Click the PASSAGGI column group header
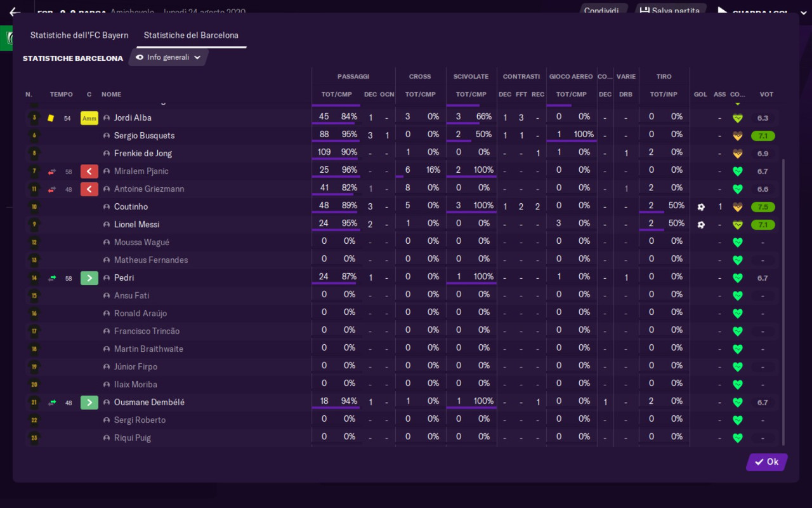Image resolution: width=812 pixels, height=508 pixels. [353, 77]
